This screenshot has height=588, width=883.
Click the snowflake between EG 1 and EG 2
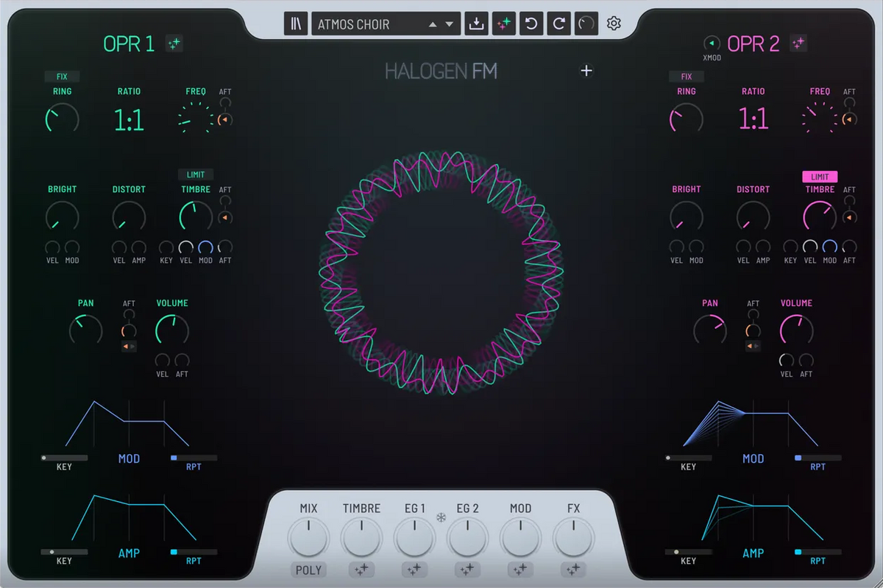tap(441, 517)
